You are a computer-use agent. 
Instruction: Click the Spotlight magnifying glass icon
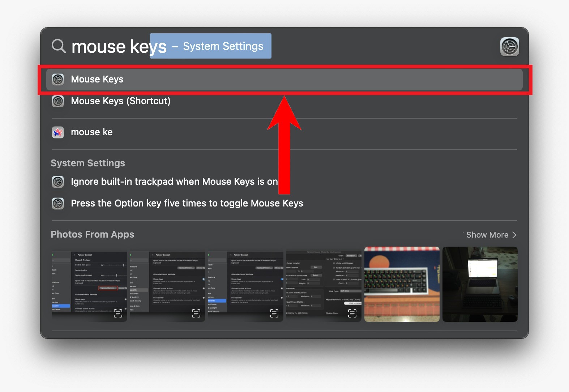coord(59,46)
